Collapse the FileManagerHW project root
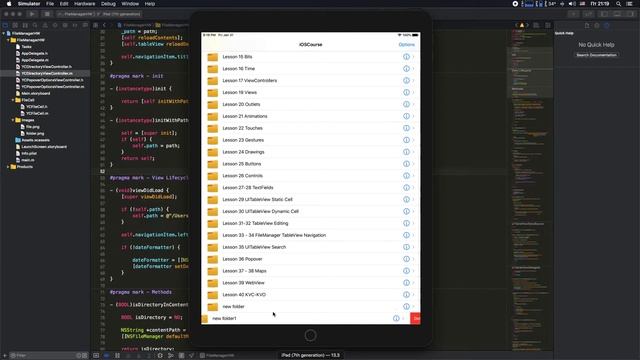Viewport: 640px width, 360px height. click(4, 33)
